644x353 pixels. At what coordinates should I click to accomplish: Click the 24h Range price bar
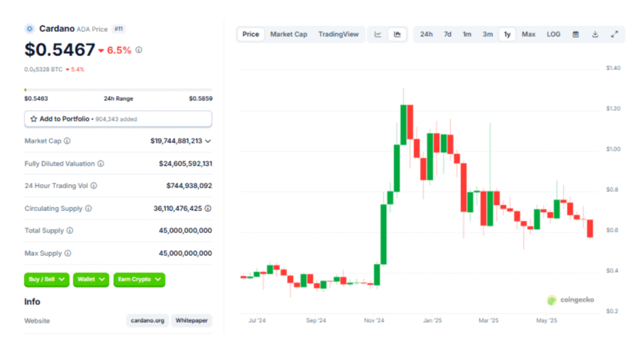[118, 90]
